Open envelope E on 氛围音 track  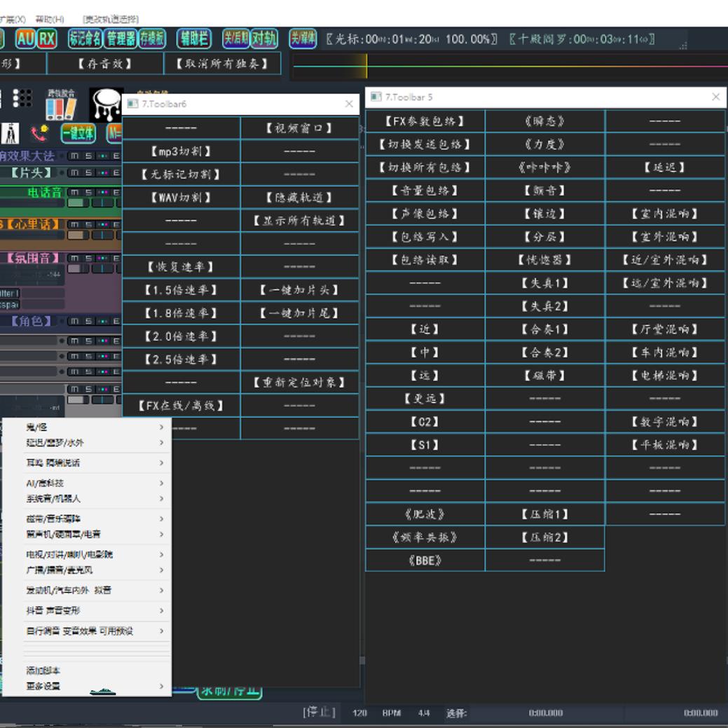coord(116,258)
